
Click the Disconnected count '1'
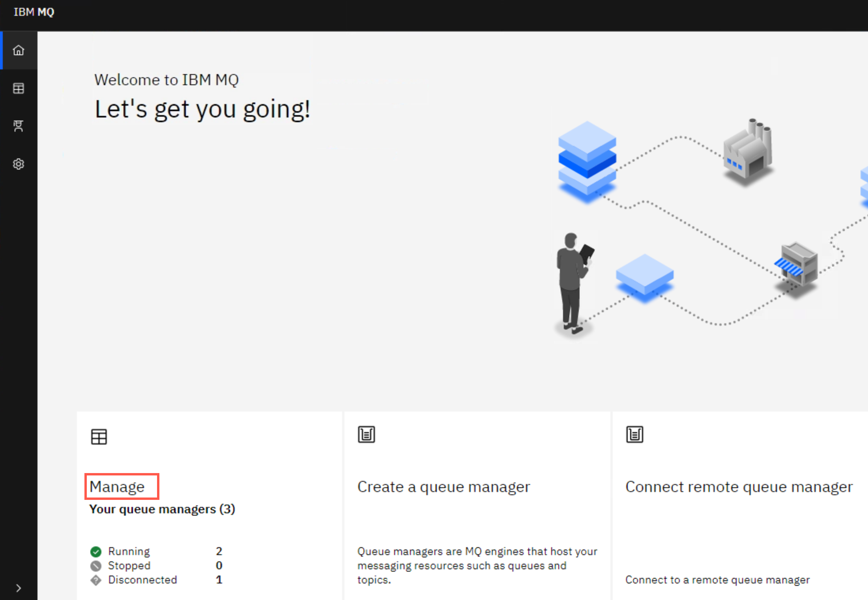[x=219, y=580]
